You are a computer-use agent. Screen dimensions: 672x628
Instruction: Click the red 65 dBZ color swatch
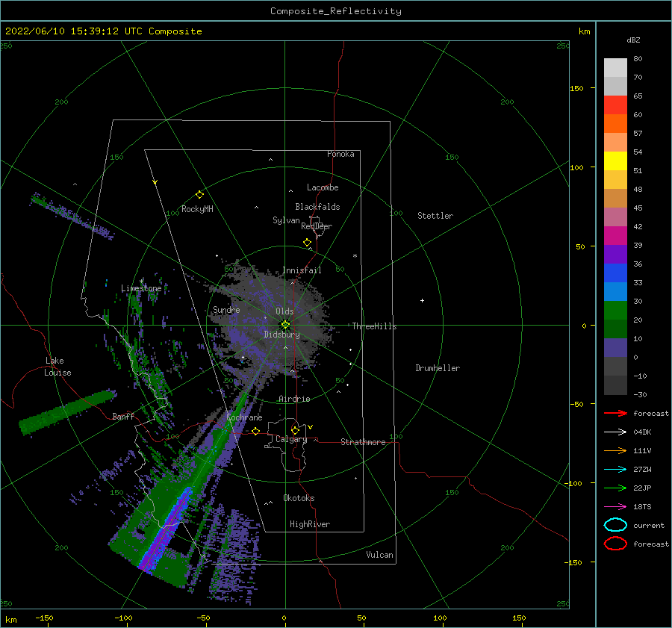pos(615,105)
